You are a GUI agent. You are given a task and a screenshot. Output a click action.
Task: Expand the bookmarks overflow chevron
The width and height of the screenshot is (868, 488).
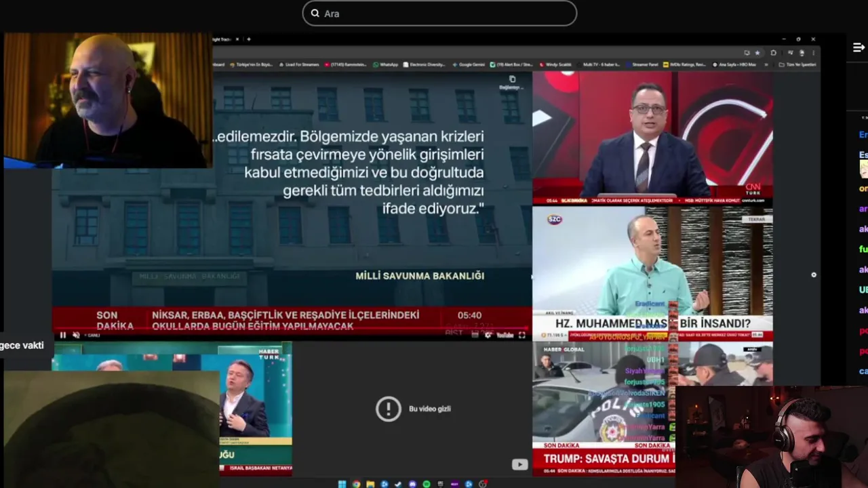[766, 64]
